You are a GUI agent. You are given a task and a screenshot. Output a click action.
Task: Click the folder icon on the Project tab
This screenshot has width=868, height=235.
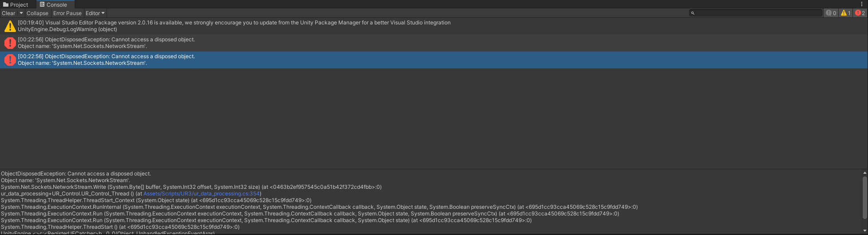[6, 4]
